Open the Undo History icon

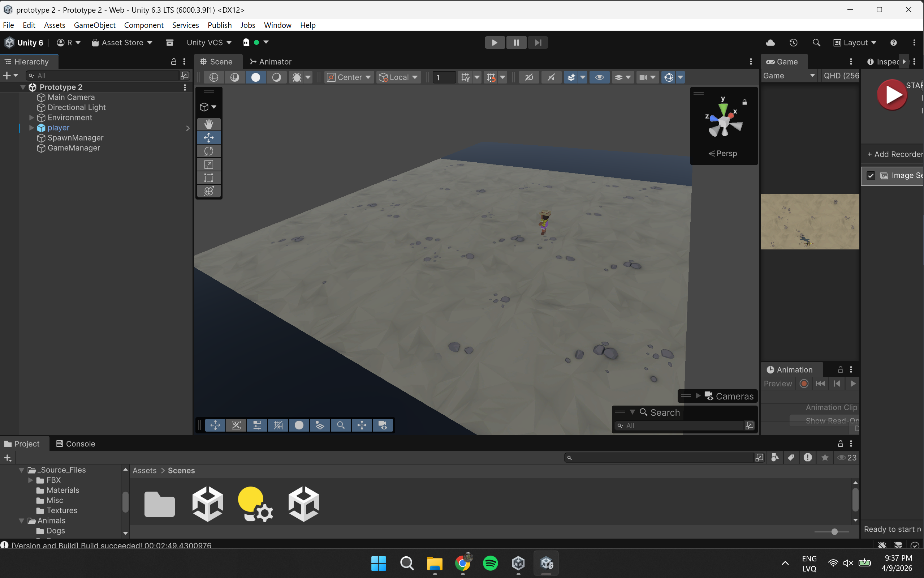coord(793,42)
